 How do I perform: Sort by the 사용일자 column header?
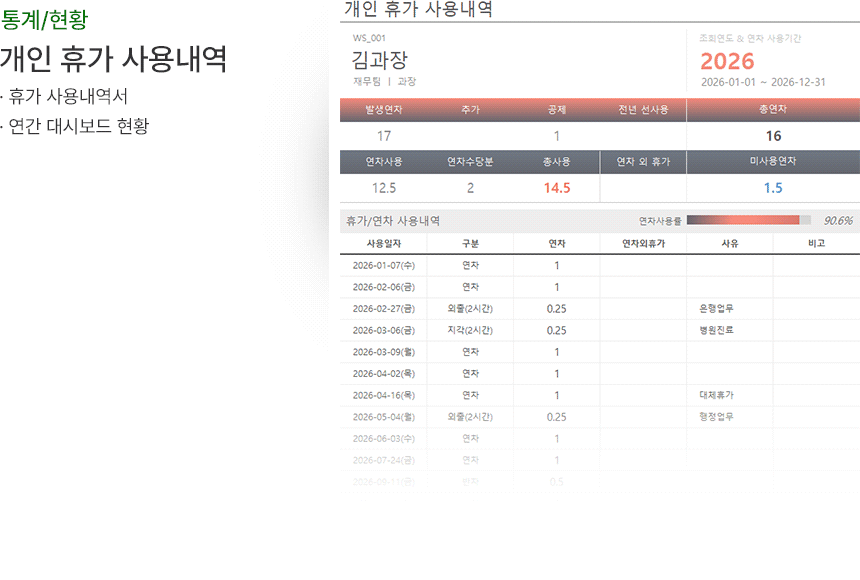tap(383, 243)
